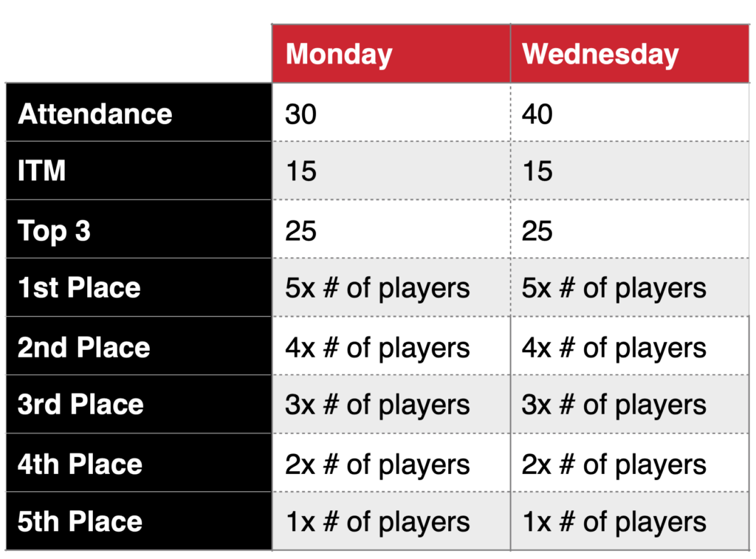Screen dimensions: 756x559
Task: Click Monday 3rd Place 3x players cell
Action: (x=391, y=404)
